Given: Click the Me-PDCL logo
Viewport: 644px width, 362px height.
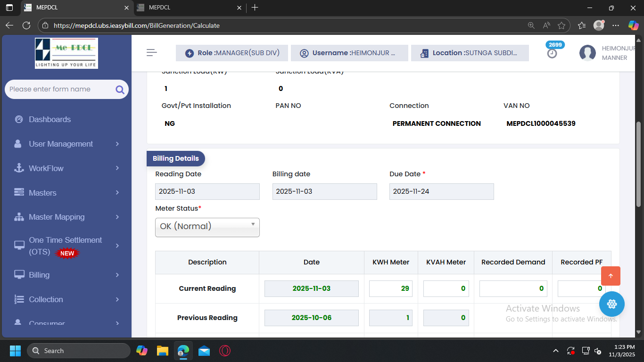Looking at the screenshot, I should point(66,53).
